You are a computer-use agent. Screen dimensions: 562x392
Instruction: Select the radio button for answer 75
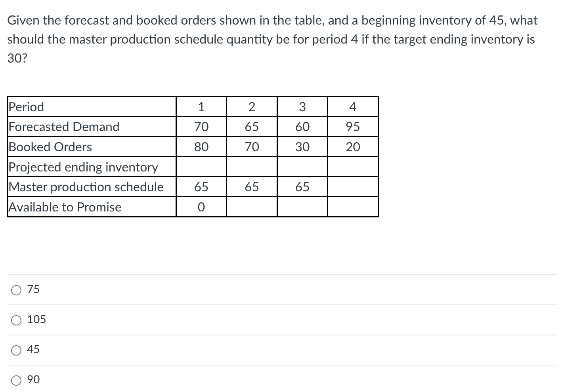click(x=16, y=290)
